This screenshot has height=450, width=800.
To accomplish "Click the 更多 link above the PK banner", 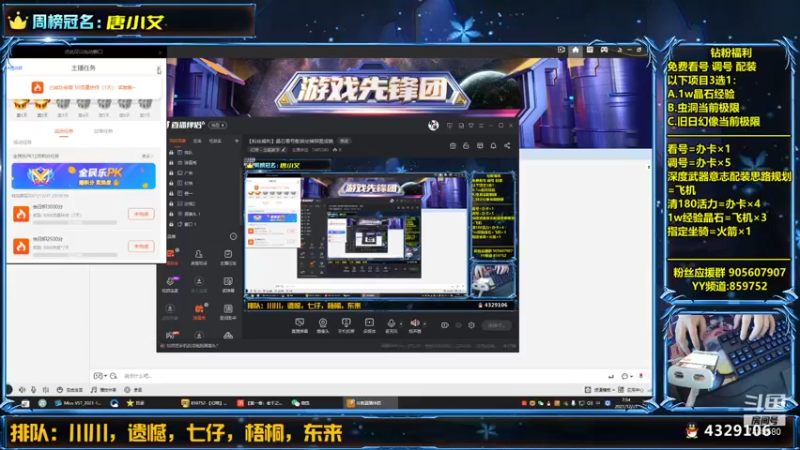I will tap(147, 156).
